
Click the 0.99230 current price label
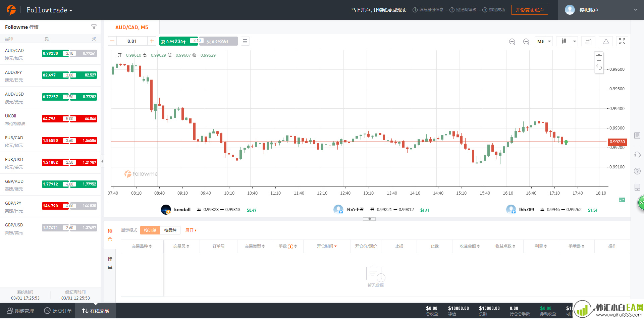tap(617, 142)
